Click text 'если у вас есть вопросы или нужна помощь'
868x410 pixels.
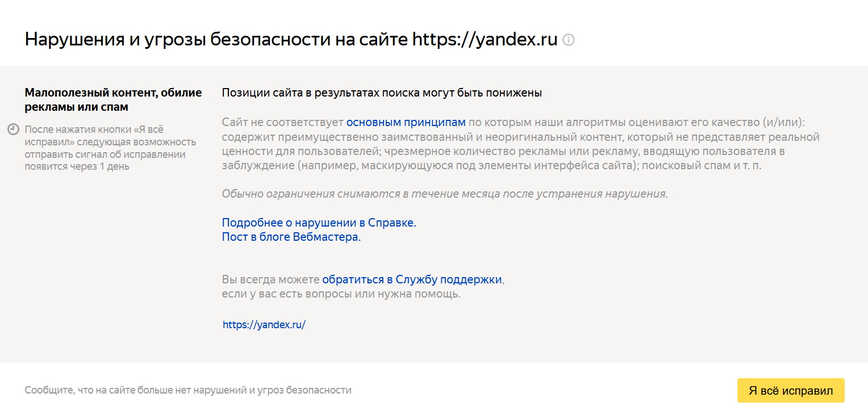pyautogui.click(x=341, y=294)
